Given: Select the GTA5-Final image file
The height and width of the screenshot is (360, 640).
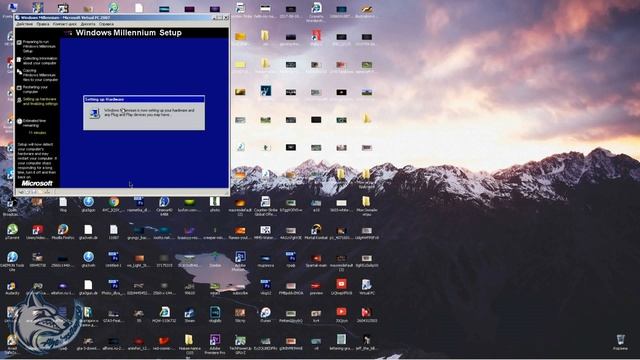Looking at the screenshot, I should [x=113, y=316].
